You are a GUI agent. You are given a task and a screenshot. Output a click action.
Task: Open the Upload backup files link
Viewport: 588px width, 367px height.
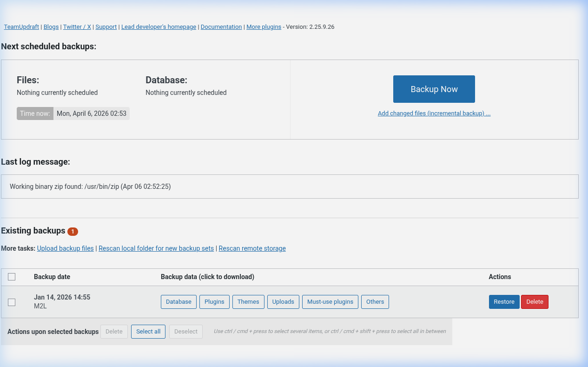[65, 248]
